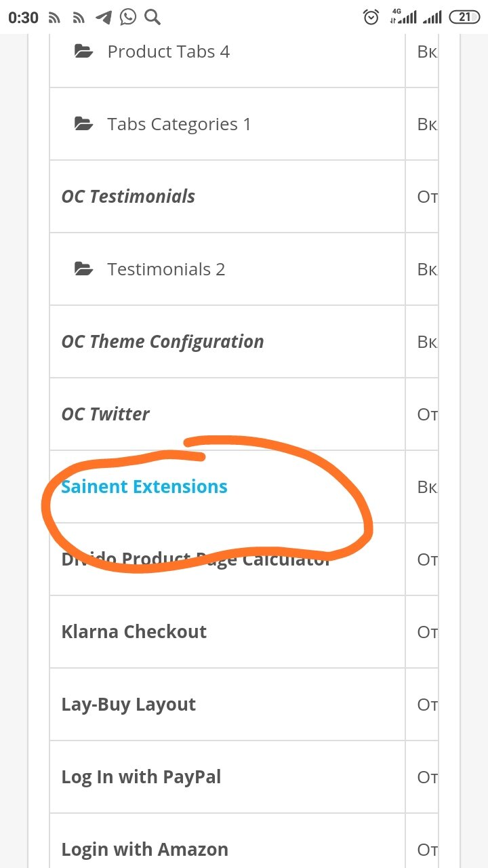This screenshot has height=868, width=488.
Task: Open the Tabs Categories 1 module
Action: coord(179,124)
